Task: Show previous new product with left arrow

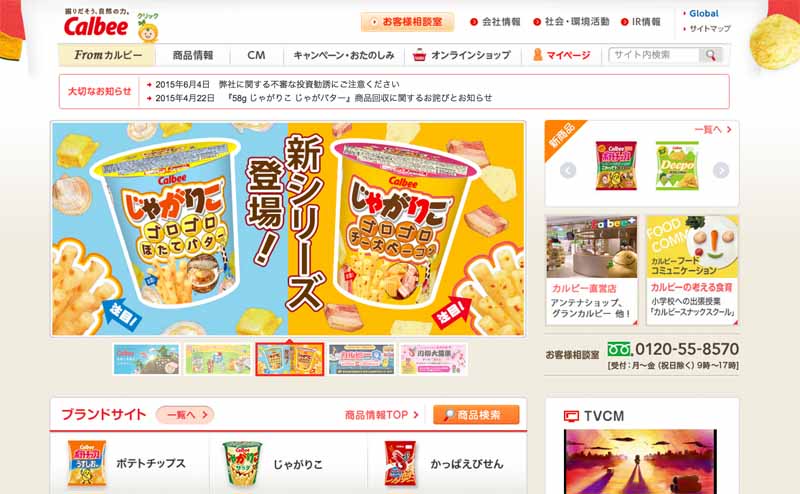Action: [568, 170]
